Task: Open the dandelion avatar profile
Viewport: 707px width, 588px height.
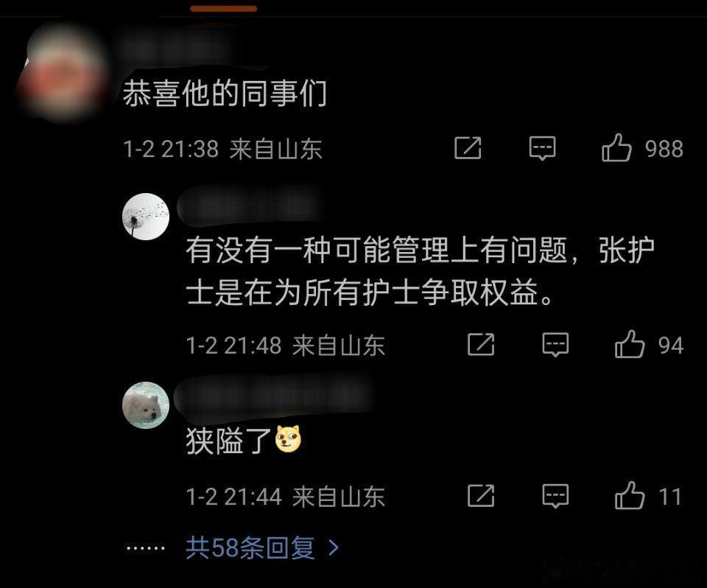Action: (146, 216)
